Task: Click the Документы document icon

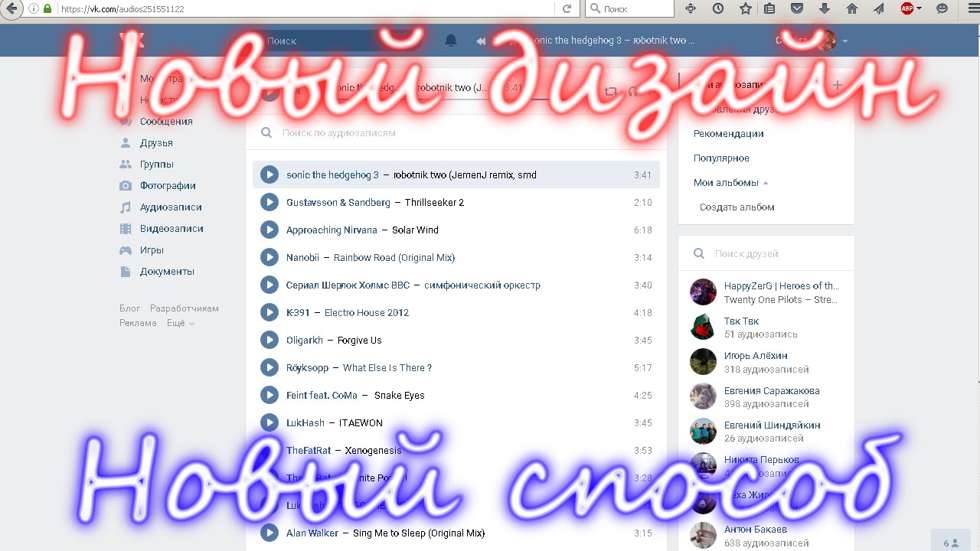Action: coord(126,272)
